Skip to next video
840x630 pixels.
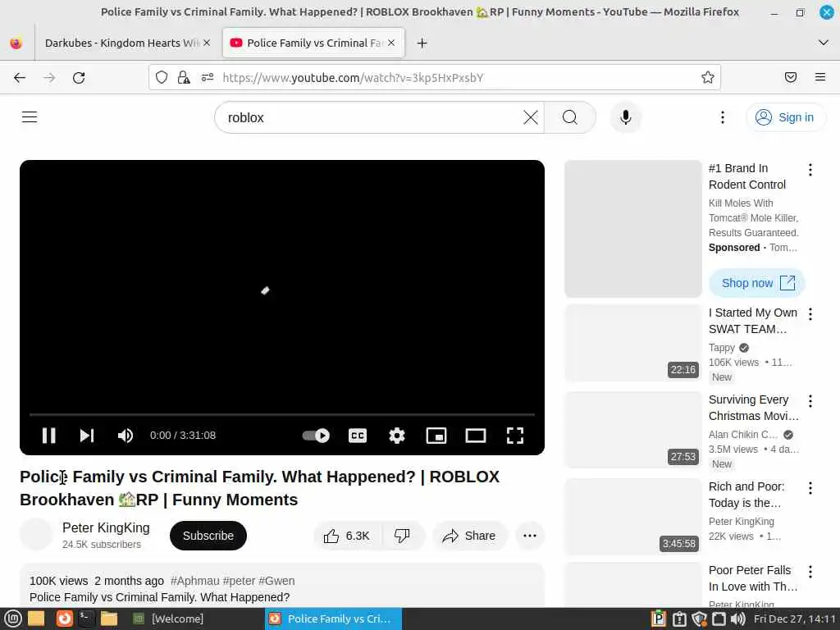[87, 436]
